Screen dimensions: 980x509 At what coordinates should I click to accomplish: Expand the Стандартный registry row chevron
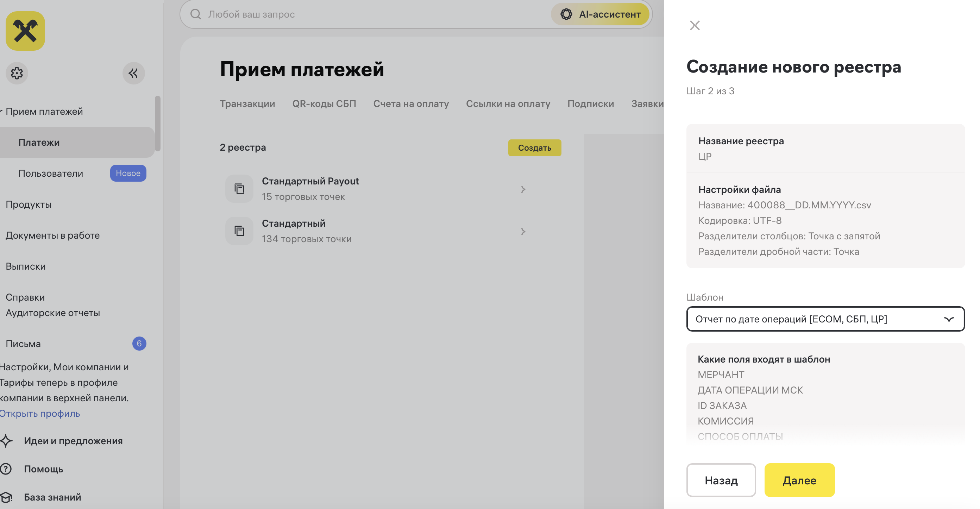(523, 231)
